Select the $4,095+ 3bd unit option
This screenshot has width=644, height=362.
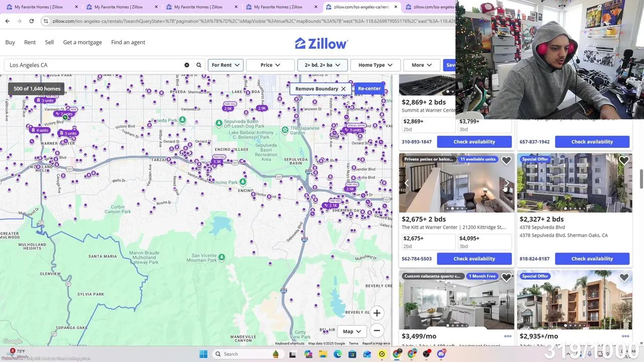(x=484, y=242)
